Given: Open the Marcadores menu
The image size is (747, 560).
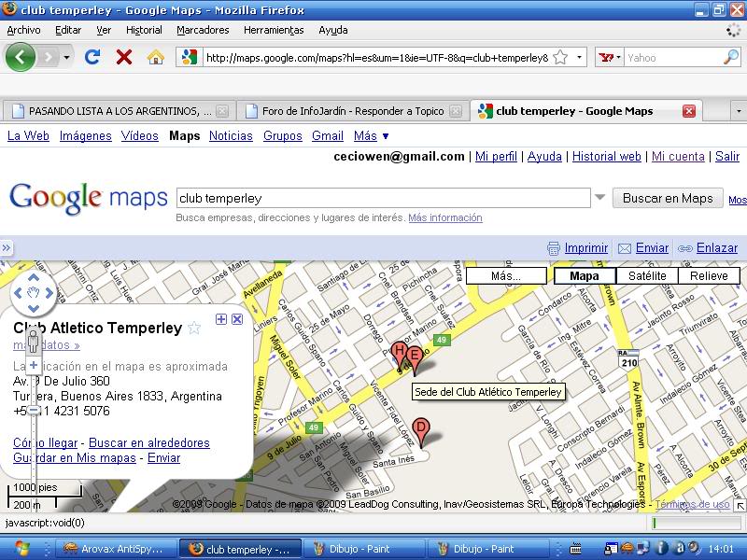Looking at the screenshot, I should 203,30.
